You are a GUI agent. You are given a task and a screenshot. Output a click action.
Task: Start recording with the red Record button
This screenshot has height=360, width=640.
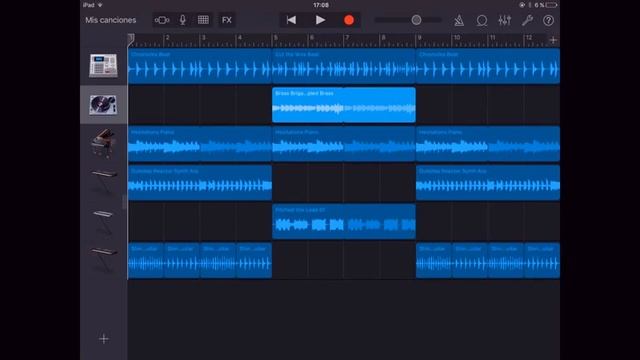(x=349, y=20)
